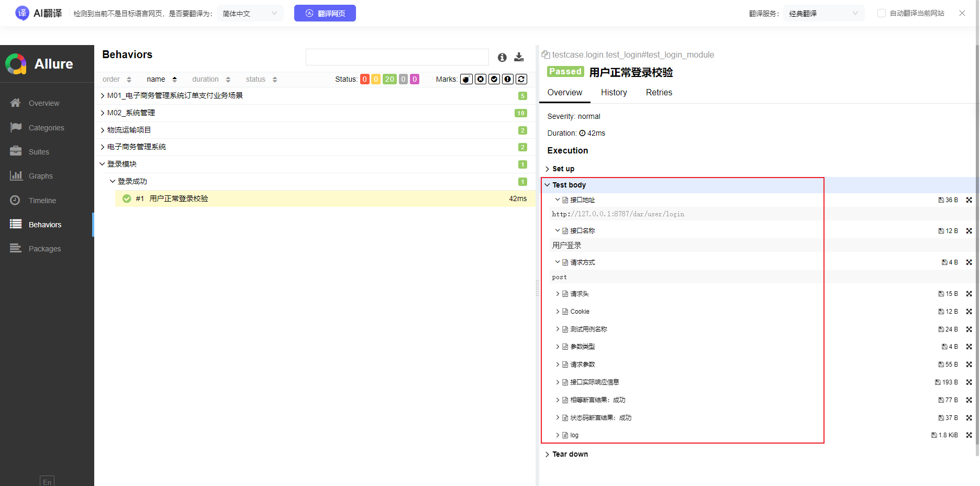The width and height of the screenshot is (980, 486).
Task: Show the info tooltip icon in Behaviors
Action: coord(502,57)
